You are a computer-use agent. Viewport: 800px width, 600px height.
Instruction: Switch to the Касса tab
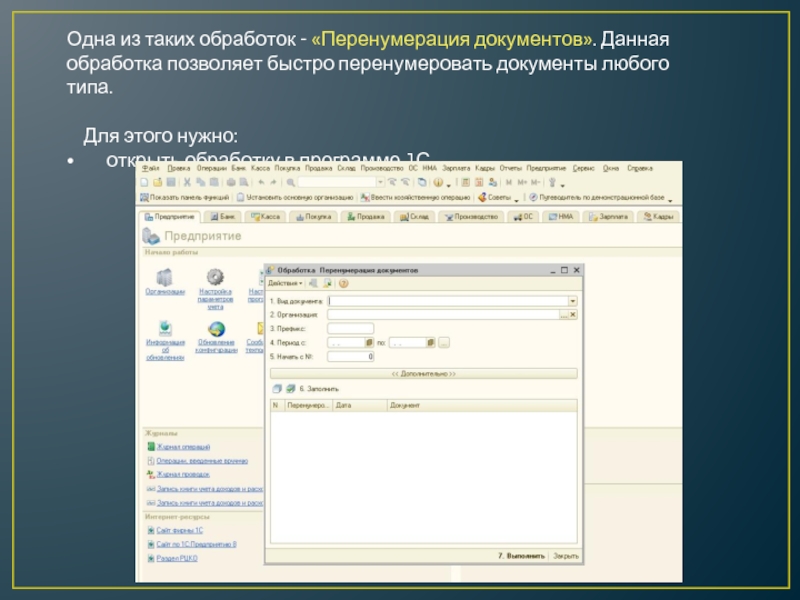tap(266, 217)
